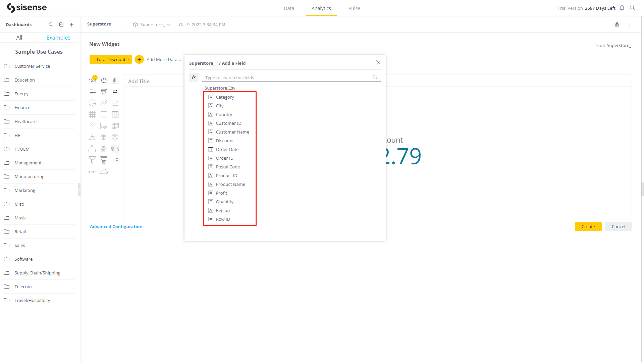
Task: Open the user profile icon
Action: 632,8
